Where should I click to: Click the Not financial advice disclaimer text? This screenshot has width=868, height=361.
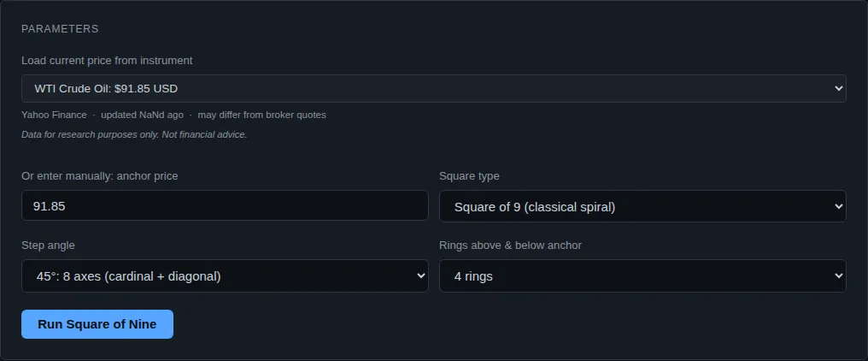click(204, 135)
